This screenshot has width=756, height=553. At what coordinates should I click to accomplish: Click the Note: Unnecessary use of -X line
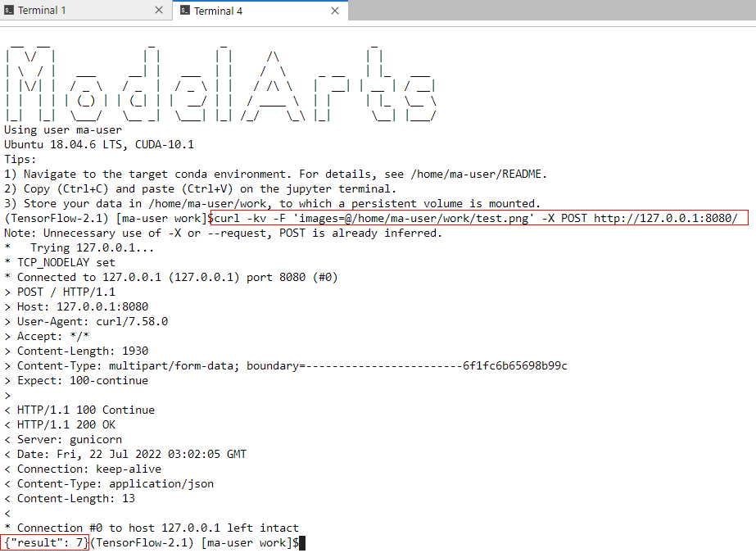[x=224, y=233]
